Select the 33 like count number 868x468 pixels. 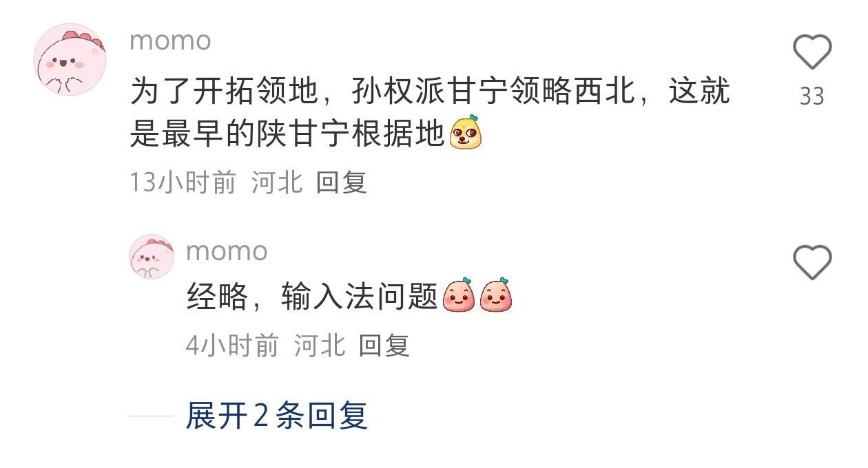coord(812,96)
